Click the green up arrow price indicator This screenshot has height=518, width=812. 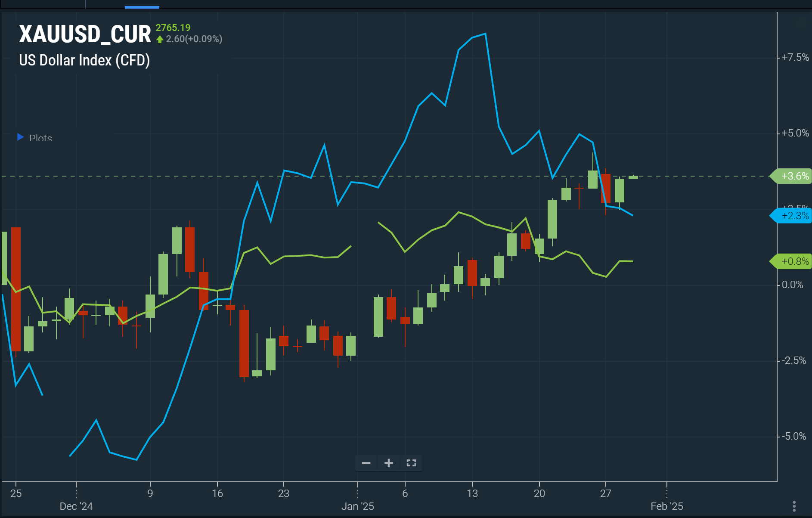point(160,39)
